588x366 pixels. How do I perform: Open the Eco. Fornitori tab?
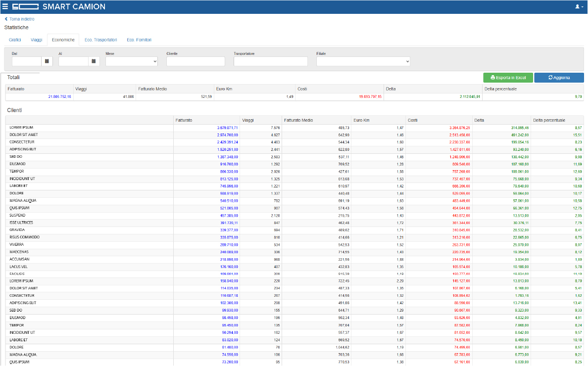pyautogui.click(x=139, y=40)
